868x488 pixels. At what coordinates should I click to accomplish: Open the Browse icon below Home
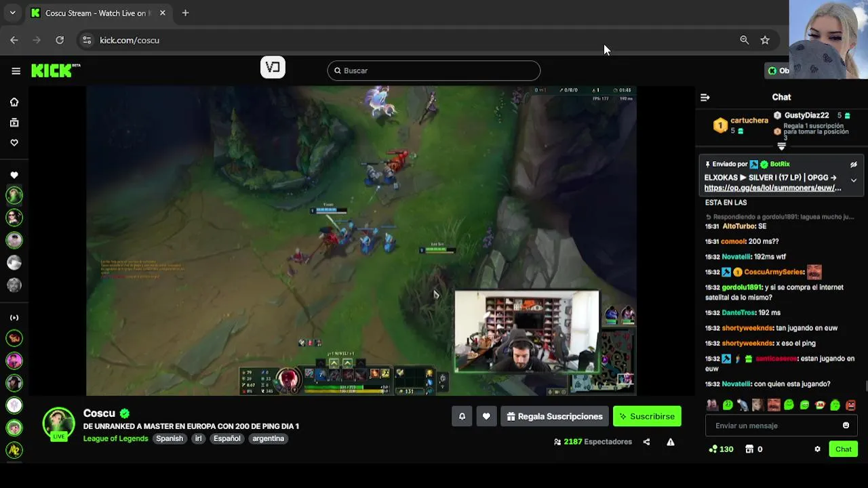14,123
